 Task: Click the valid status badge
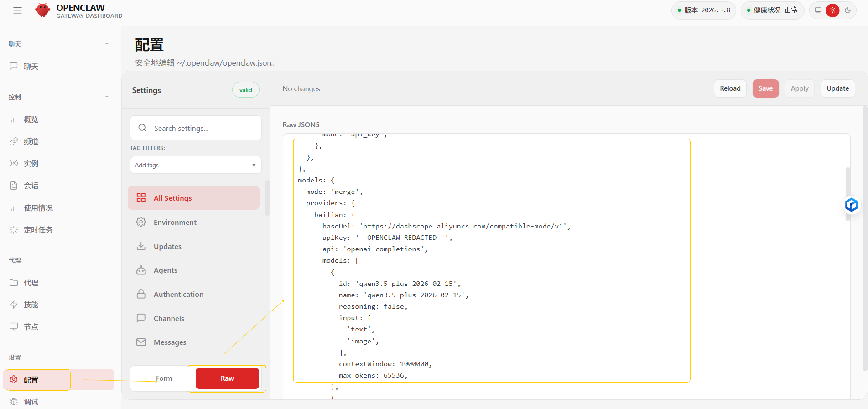245,90
